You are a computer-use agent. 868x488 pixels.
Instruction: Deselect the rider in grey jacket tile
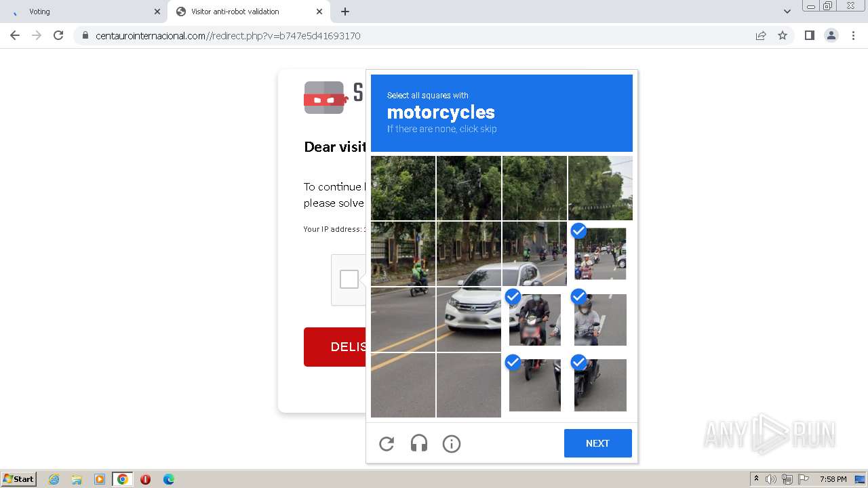pyautogui.click(x=600, y=320)
